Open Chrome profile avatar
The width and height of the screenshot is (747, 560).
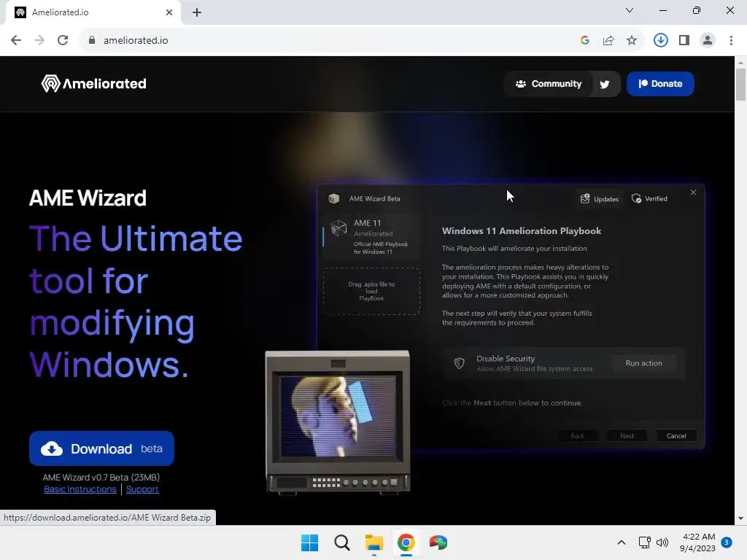click(x=708, y=40)
